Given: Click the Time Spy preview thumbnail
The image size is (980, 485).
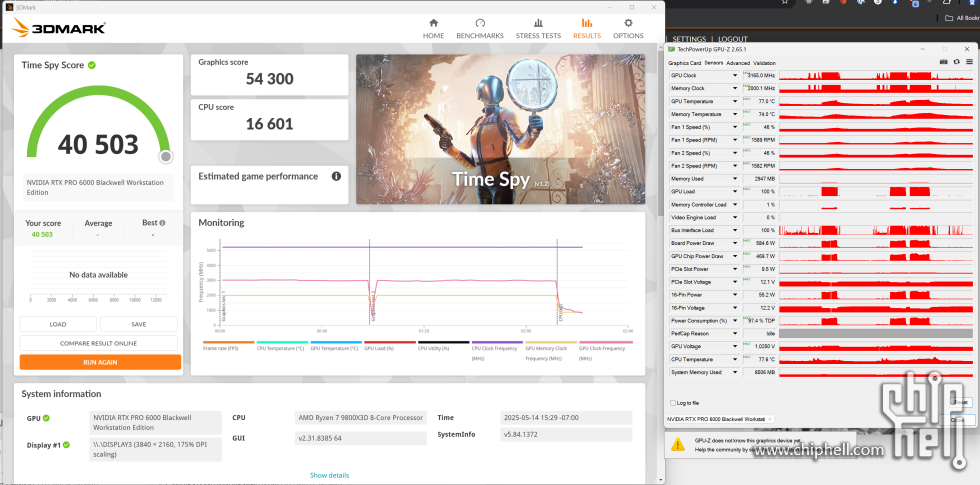Looking at the screenshot, I should (501, 129).
